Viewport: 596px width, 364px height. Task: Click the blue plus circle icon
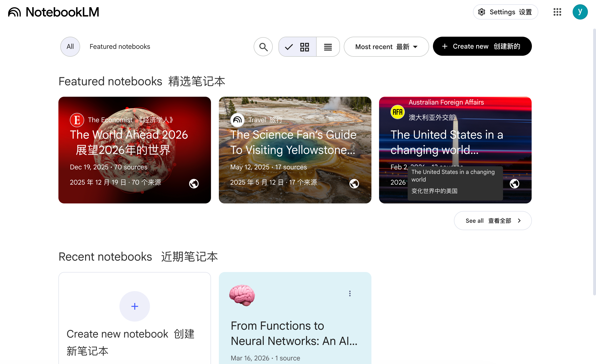(x=135, y=306)
